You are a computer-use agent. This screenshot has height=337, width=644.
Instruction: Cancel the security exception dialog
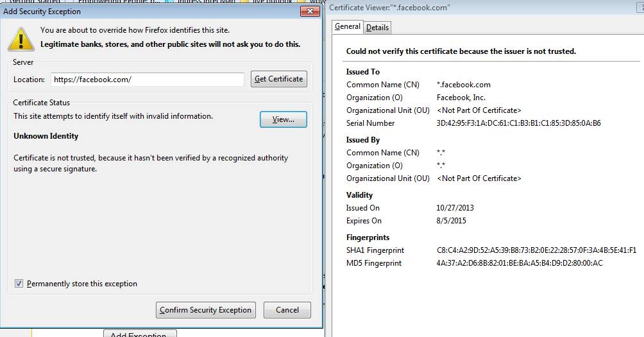[287, 310]
